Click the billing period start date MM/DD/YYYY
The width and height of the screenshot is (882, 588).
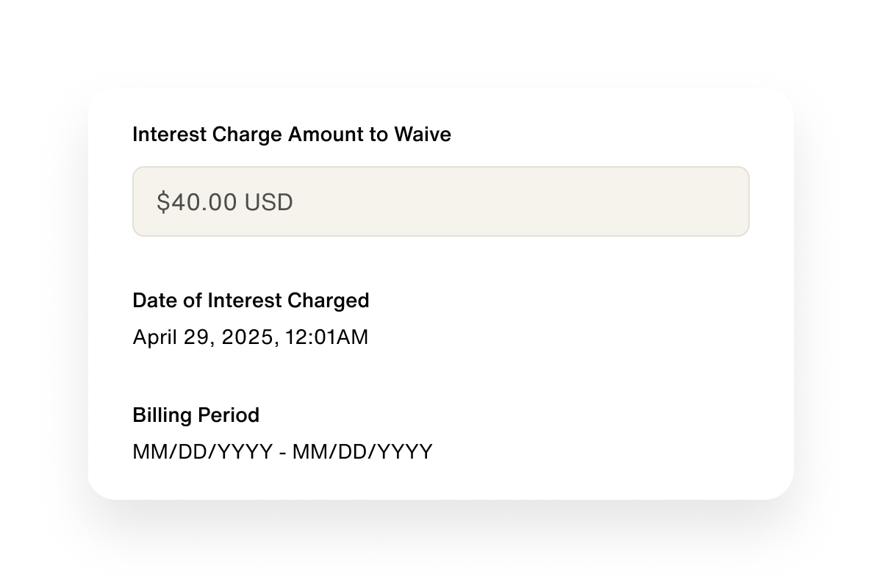(x=202, y=451)
